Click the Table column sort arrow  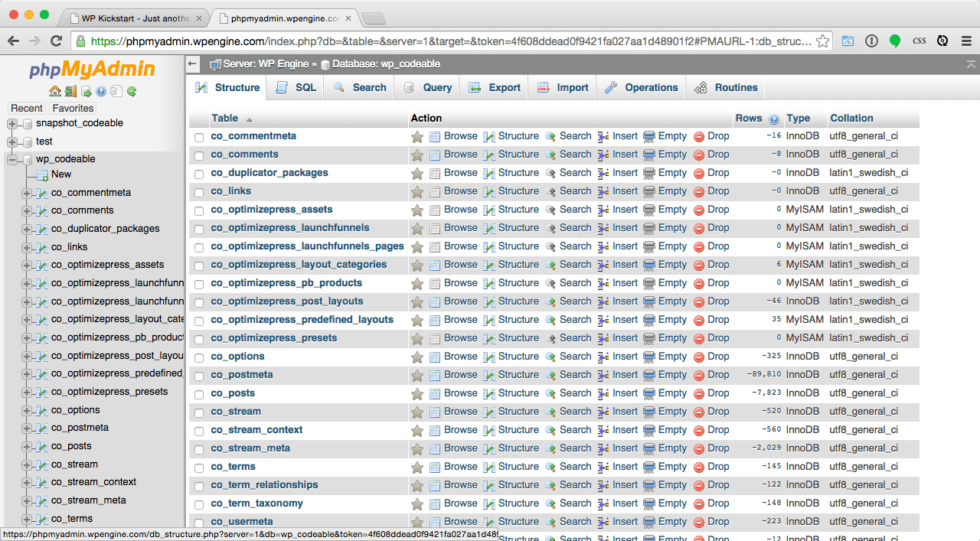click(x=249, y=119)
